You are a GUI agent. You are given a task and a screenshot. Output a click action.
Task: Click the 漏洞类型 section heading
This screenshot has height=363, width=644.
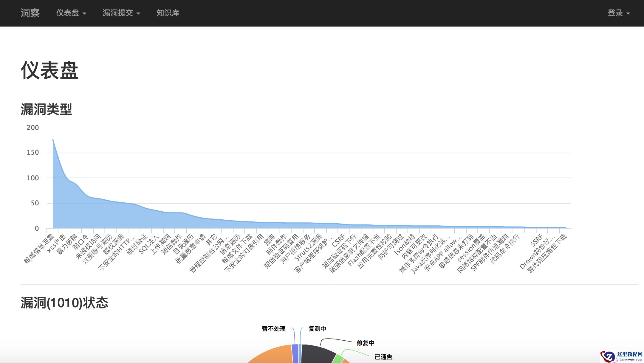coord(46,109)
